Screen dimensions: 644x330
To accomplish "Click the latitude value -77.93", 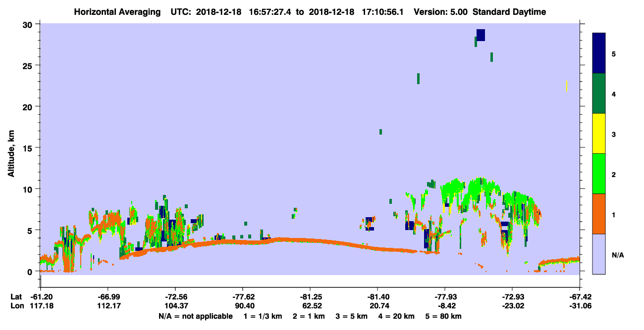I will [444, 297].
